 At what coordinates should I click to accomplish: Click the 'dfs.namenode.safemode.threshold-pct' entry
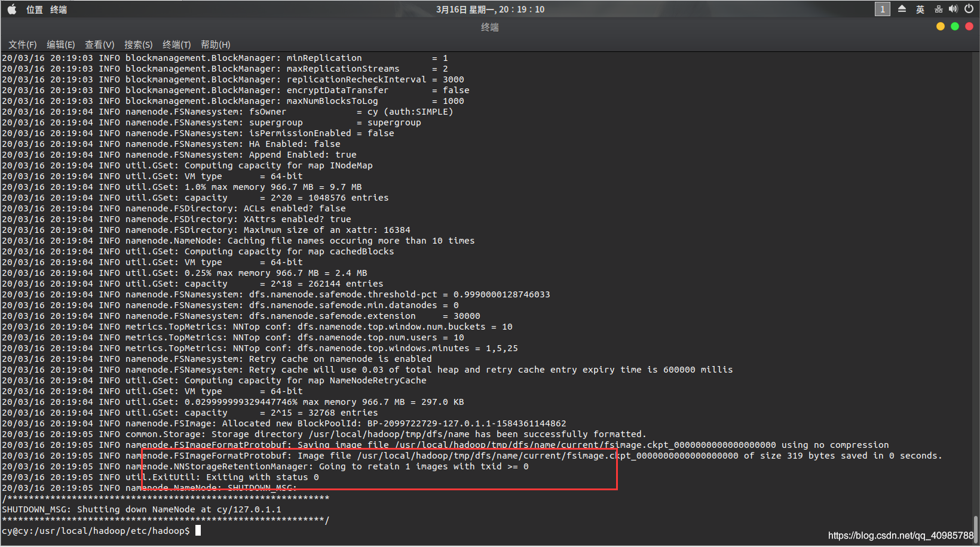(x=343, y=294)
